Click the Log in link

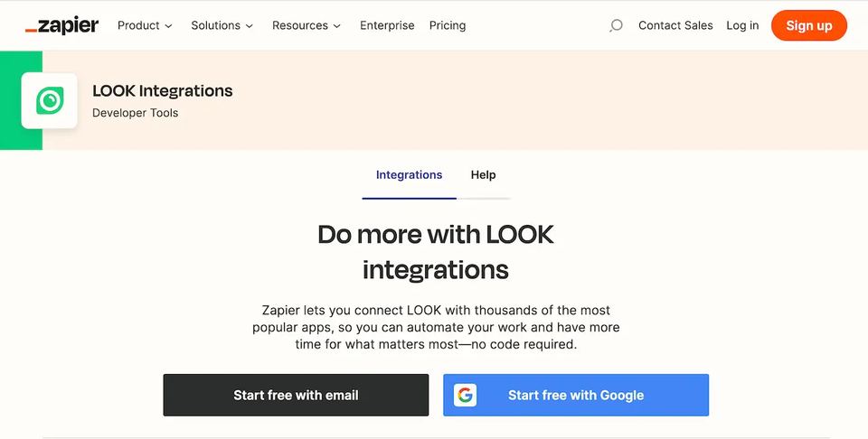pyautogui.click(x=742, y=25)
